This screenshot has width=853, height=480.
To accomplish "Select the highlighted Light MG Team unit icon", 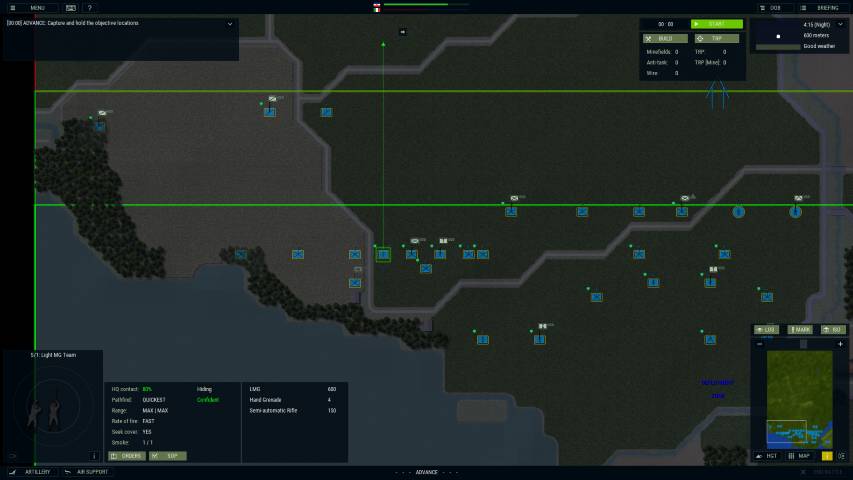I will tap(383, 255).
